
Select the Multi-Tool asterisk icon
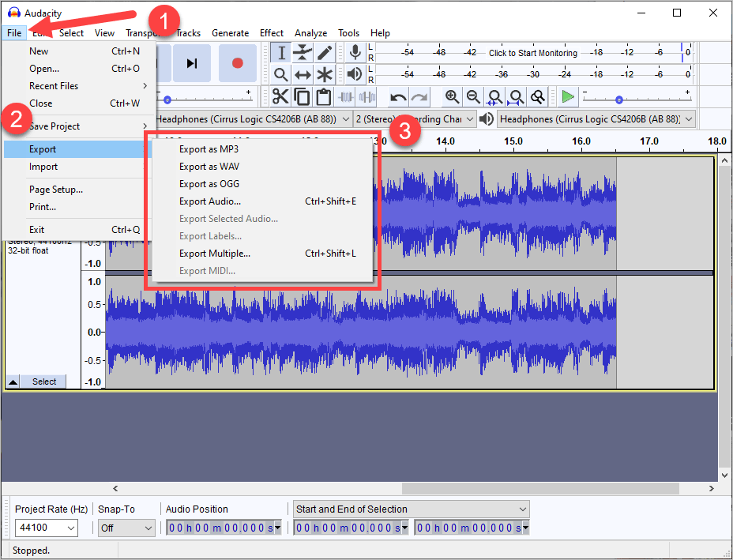(x=325, y=74)
